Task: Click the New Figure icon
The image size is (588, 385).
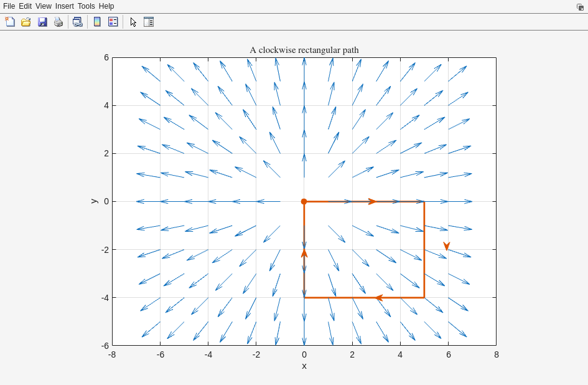Action: click(10, 22)
